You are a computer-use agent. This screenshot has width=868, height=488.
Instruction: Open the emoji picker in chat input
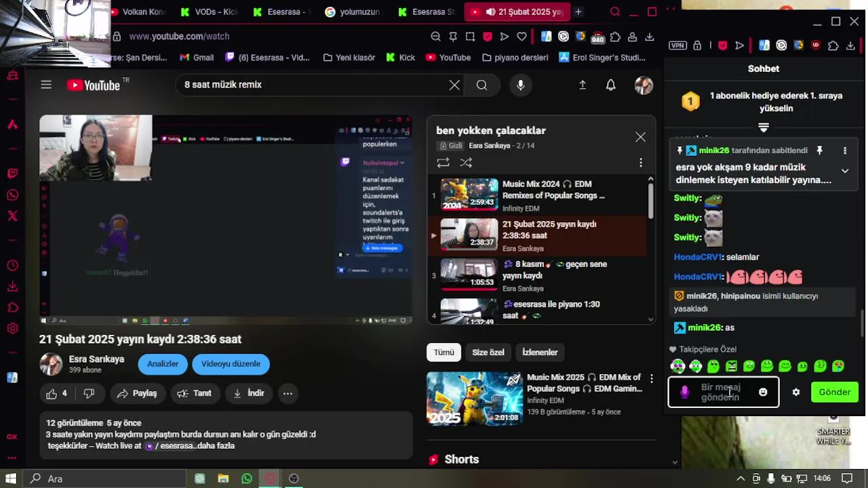pos(763,392)
